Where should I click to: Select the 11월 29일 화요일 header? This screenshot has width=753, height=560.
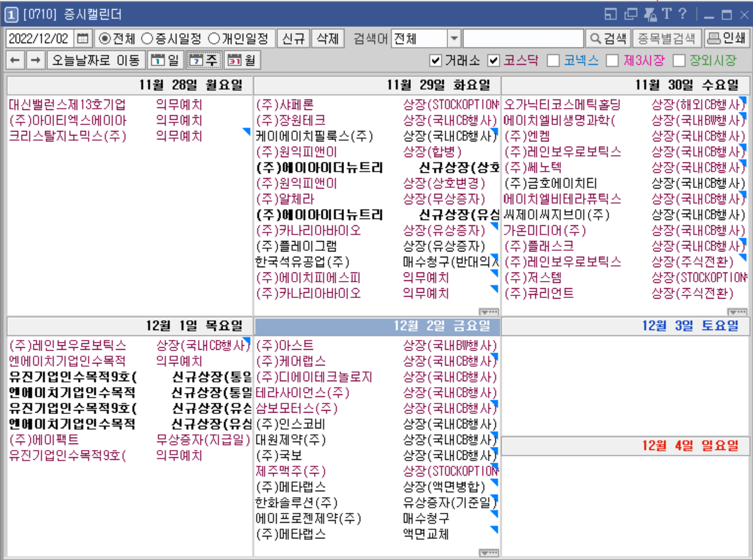click(x=377, y=85)
